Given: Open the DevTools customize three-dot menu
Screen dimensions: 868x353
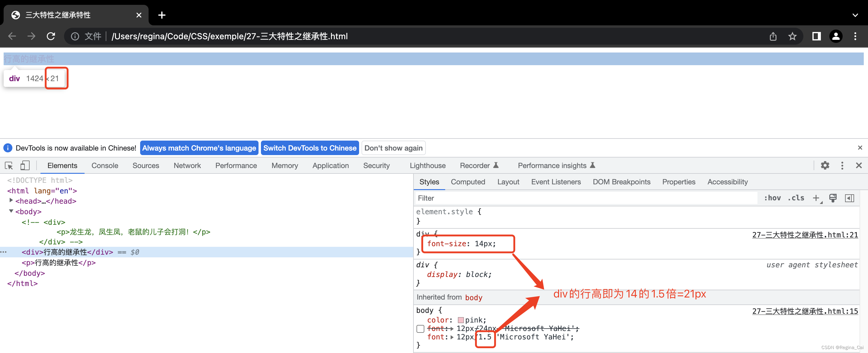Looking at the screenshot, I should pos(842,166).
